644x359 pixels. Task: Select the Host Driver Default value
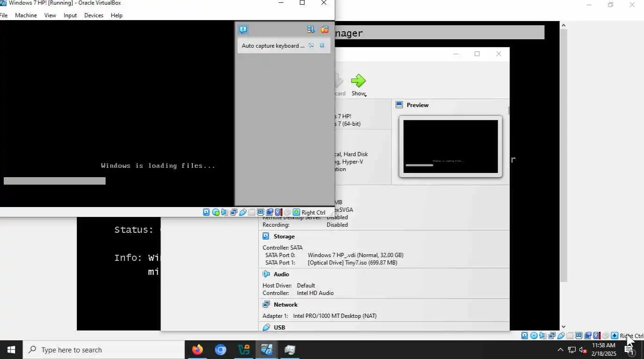(x=306, y=286)
